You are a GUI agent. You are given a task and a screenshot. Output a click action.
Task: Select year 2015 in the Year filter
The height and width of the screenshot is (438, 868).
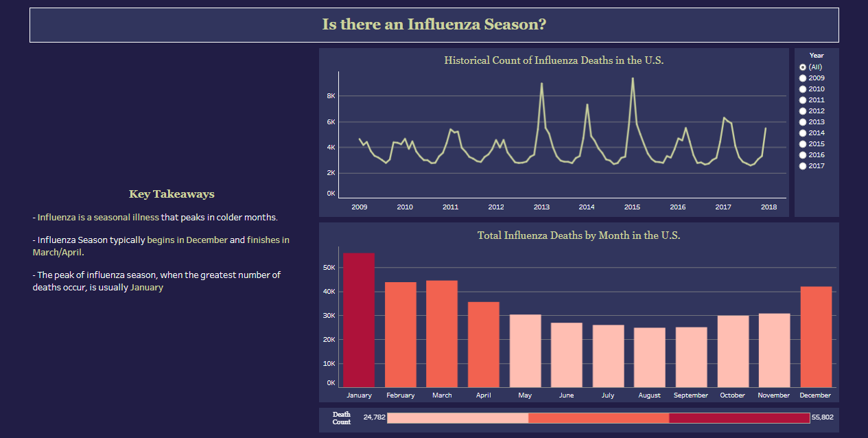point(803,143)
